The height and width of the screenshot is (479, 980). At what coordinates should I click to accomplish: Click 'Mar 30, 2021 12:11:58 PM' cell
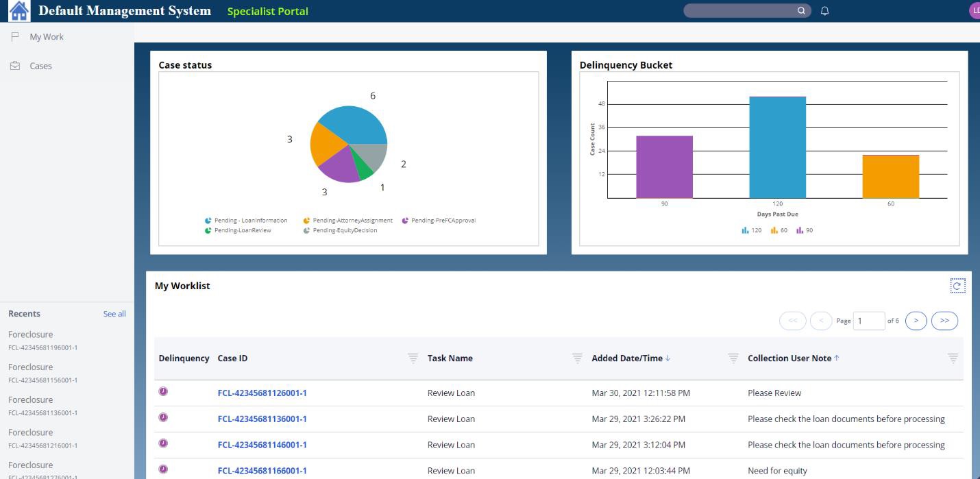point(641,393)
